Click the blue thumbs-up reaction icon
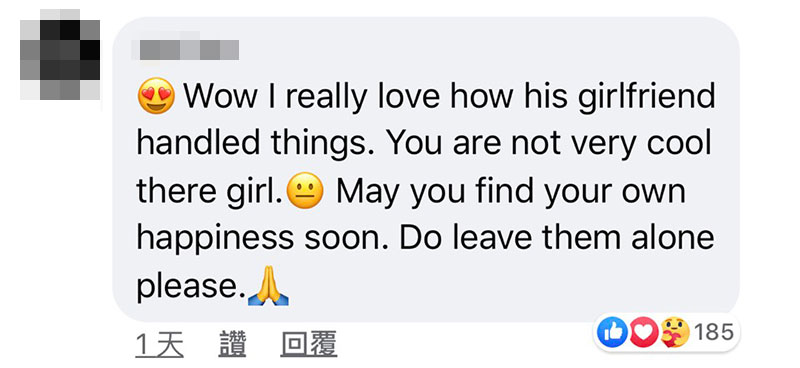The height and width of the screenshot is (368, 800). click(x=613, y=332)
